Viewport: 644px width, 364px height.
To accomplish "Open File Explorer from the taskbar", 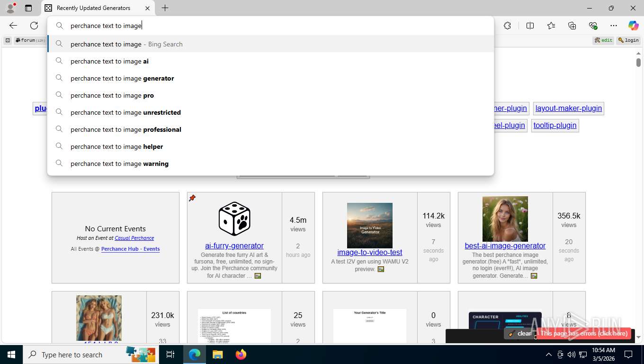I will (217, 355).
